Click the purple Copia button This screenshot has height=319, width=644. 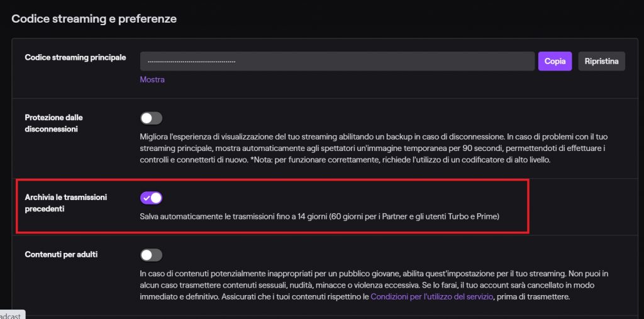555,61
